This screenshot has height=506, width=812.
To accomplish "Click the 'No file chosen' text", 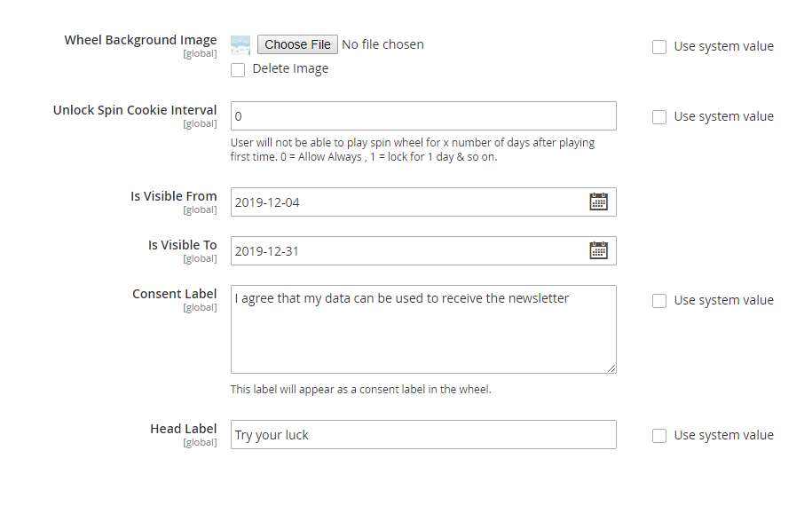I will coord(382,44).
